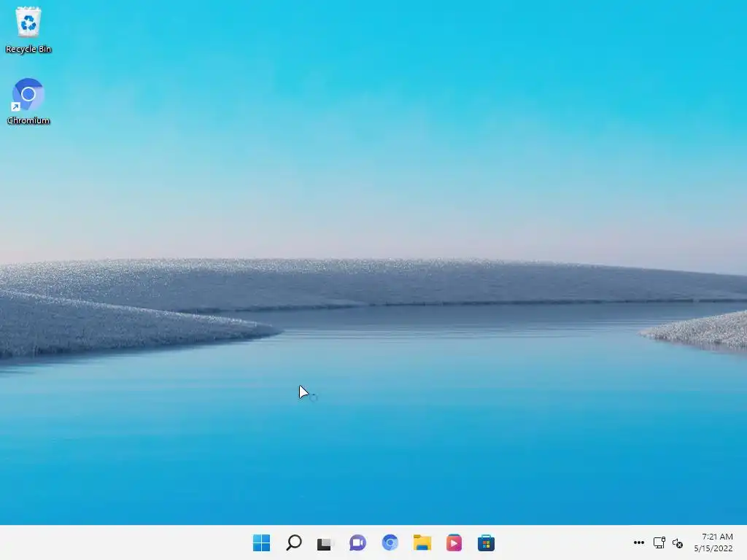747x560 pixels.
Task: Open Chromium from the taskbar
Action: [x=390, y=542]
